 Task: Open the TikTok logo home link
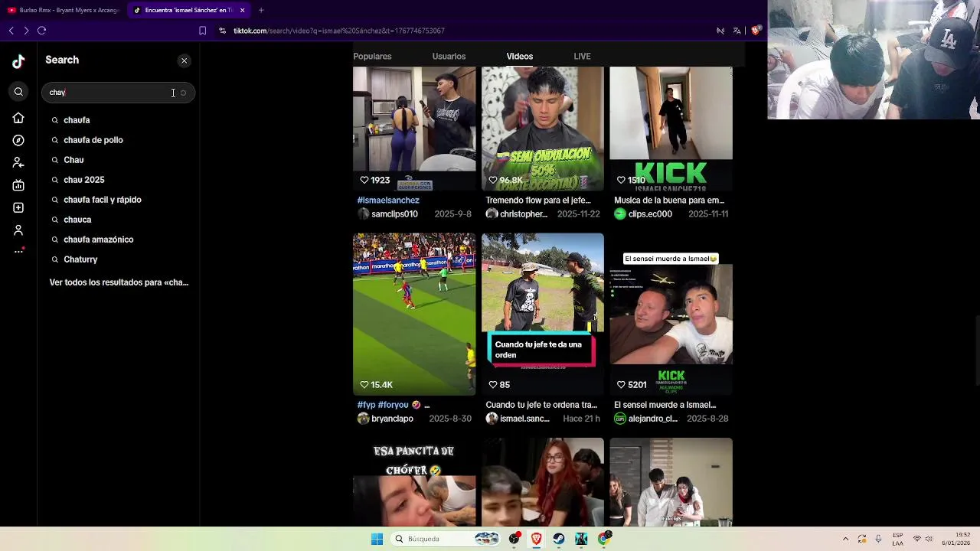18,61
